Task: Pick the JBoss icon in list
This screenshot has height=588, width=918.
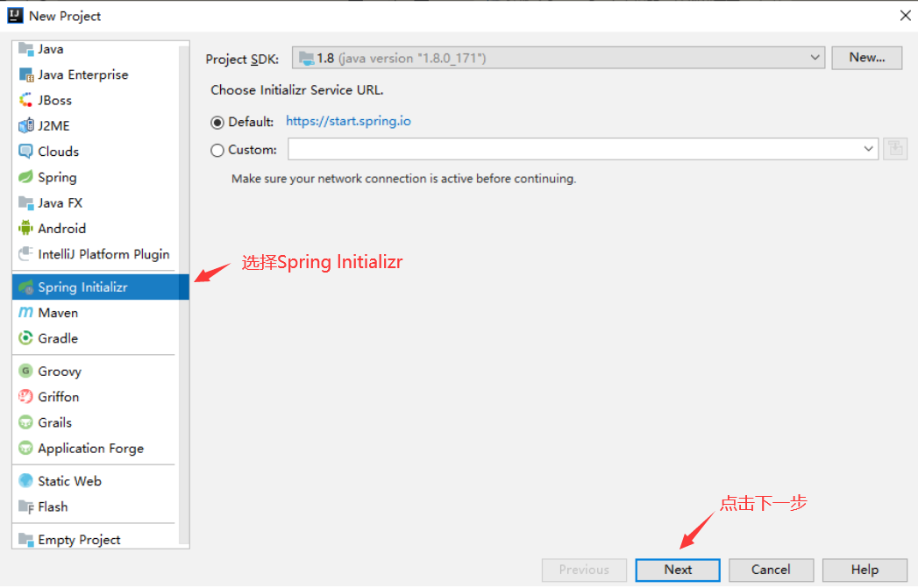Action: click(25, 100)
